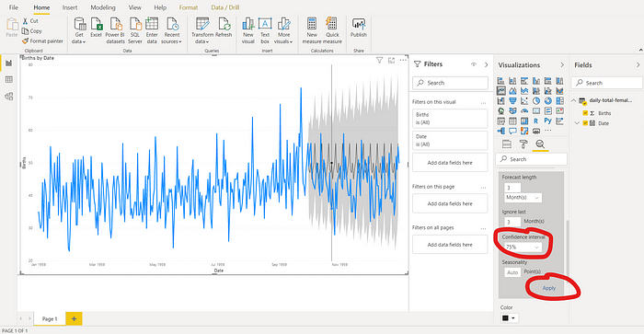
Task: Add a new report page
Action: tap(74, 318)
